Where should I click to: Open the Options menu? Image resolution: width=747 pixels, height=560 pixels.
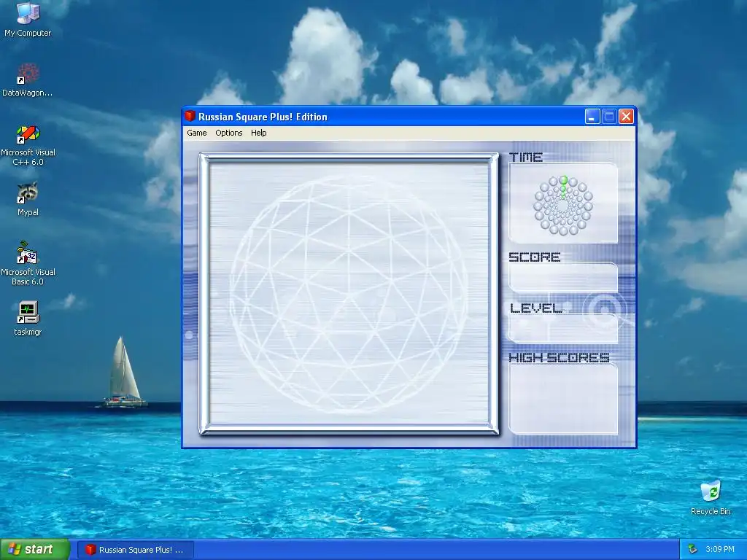228,133
